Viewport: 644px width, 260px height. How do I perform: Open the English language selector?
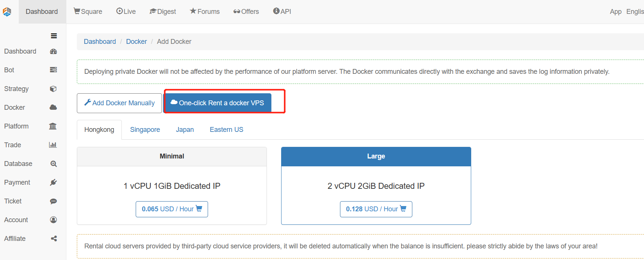[635, 12]
